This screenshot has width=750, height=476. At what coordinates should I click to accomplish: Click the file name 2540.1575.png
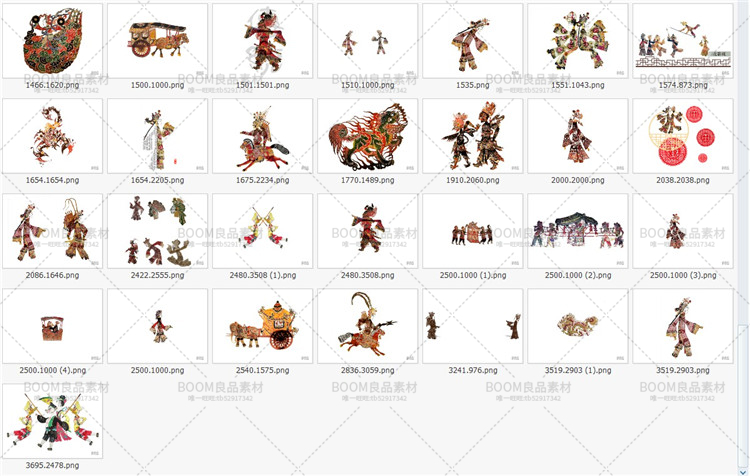(x=263, y=370)
